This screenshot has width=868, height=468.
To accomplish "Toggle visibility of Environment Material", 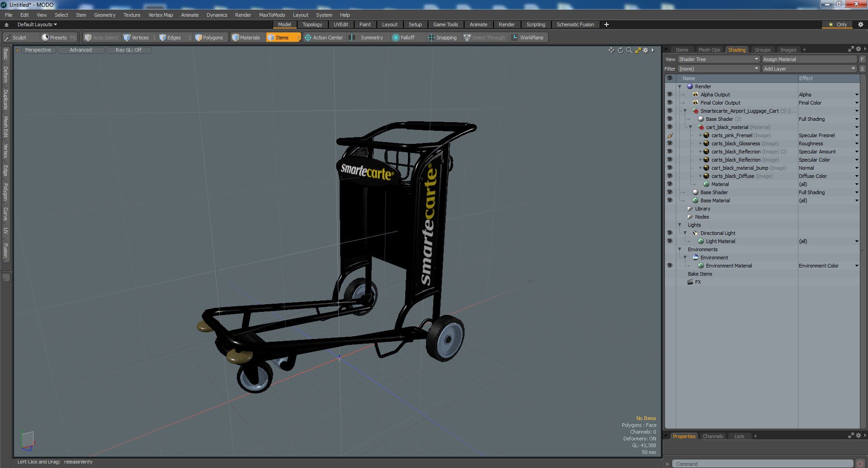I will (669, 266).
